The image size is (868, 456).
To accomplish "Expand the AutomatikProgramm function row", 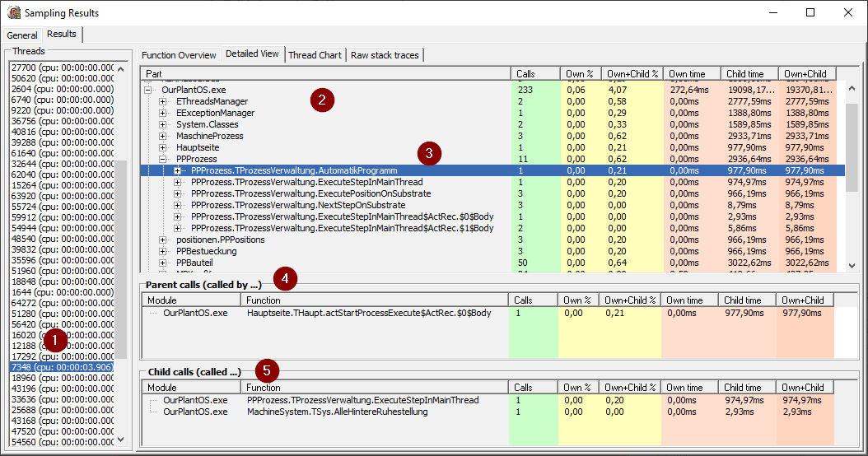I will [178, 170].
